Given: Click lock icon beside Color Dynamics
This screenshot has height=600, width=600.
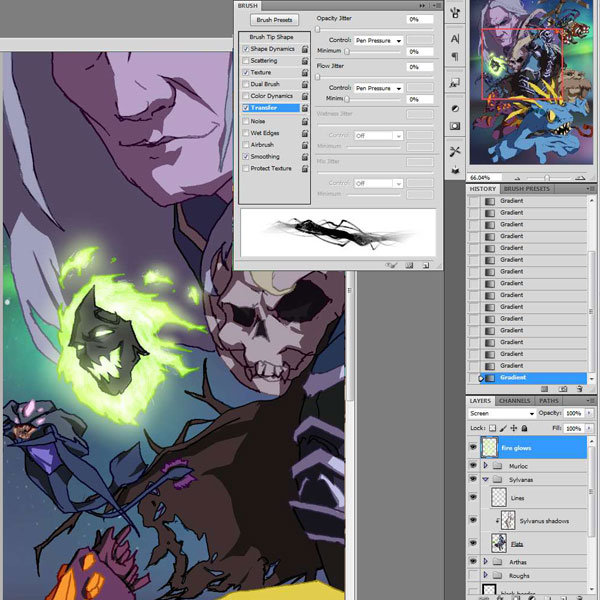Looking at the screenshot, I should point(305,96).
